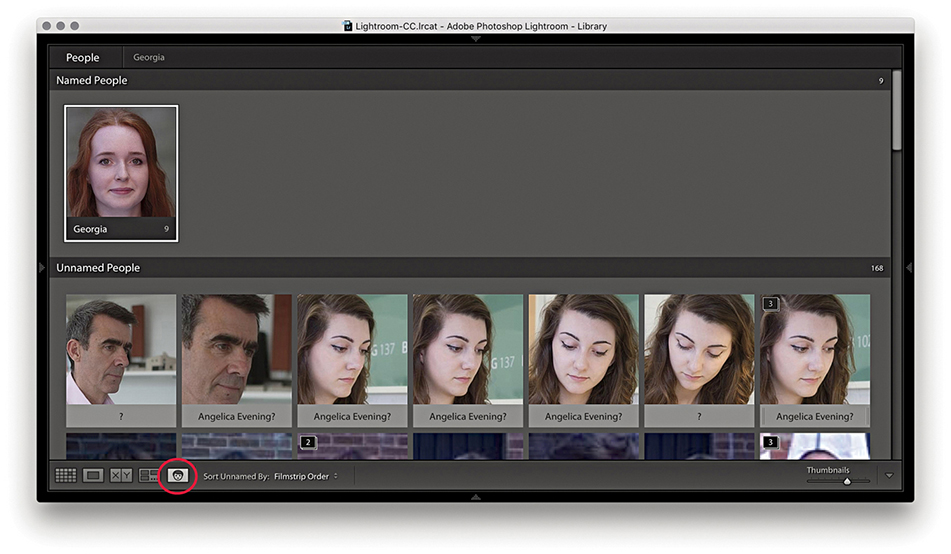
Task: Click the Named People section header
Action: pyautogui.click(x=92, y=80)
